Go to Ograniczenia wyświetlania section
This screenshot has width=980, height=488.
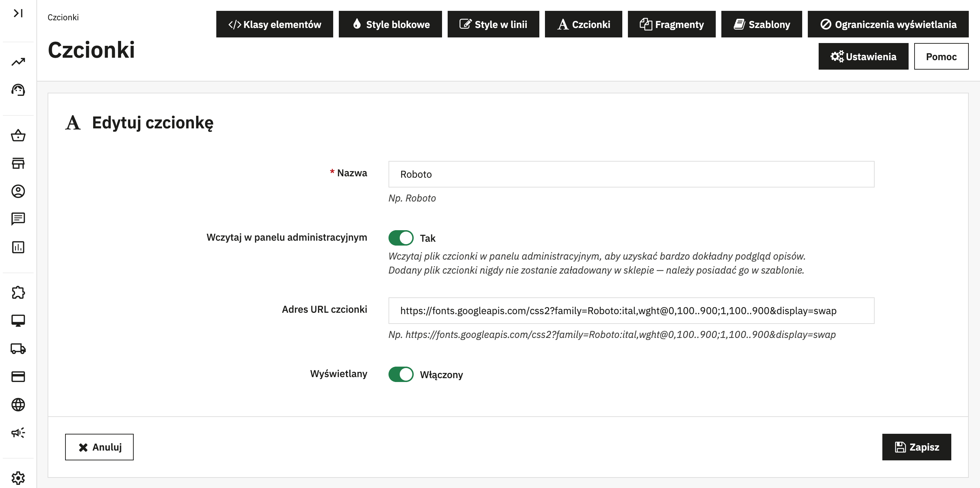(888, 24)
